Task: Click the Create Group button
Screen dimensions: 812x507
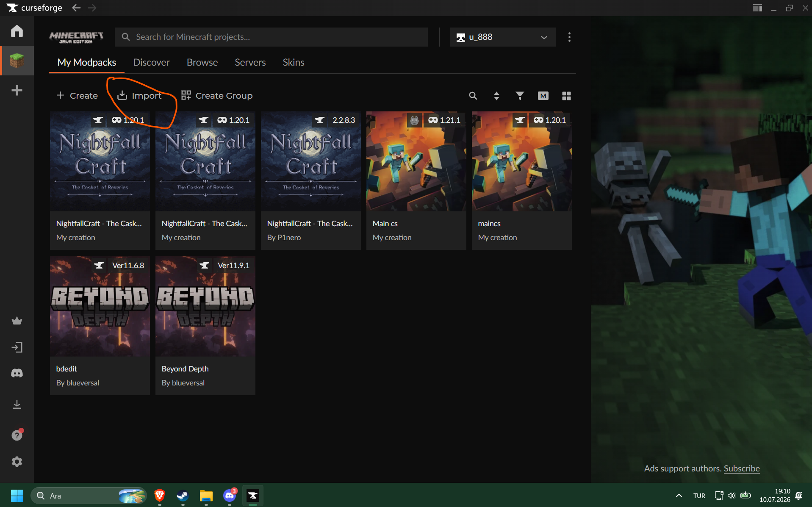Action: click(x=217, y=96)
